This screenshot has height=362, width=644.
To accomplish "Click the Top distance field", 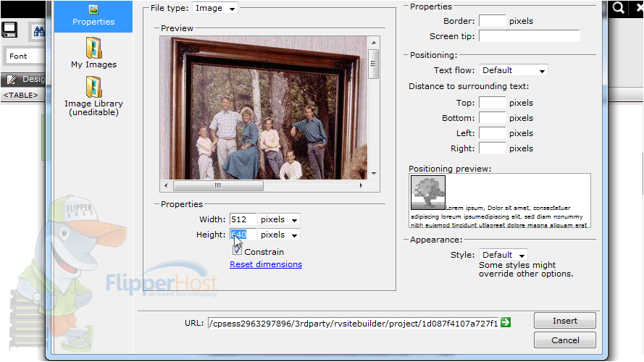I will pyautogui.click(x=493, y=103).
